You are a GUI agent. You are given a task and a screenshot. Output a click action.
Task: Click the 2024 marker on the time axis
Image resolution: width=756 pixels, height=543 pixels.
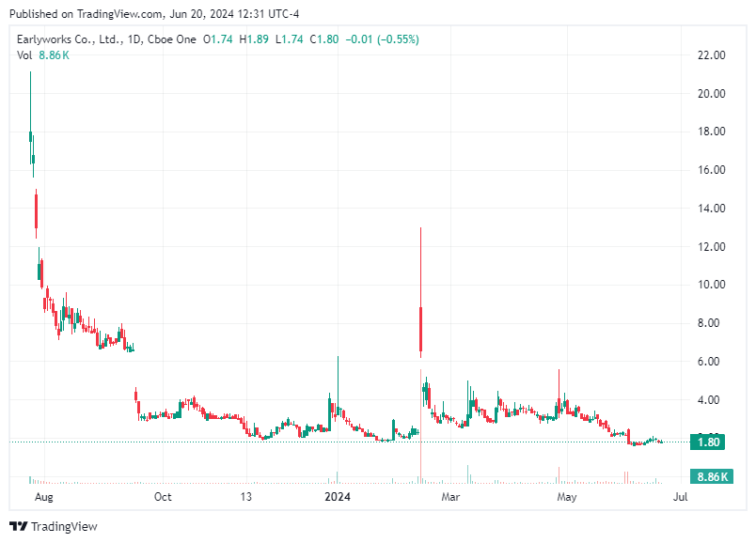(x=337, y=497)
